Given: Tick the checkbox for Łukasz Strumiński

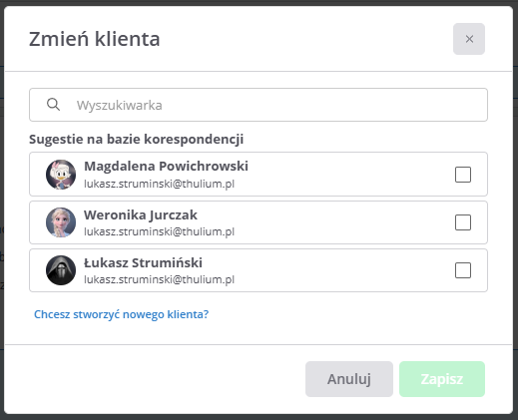Looking at the screenshot, I should (463, 270).
